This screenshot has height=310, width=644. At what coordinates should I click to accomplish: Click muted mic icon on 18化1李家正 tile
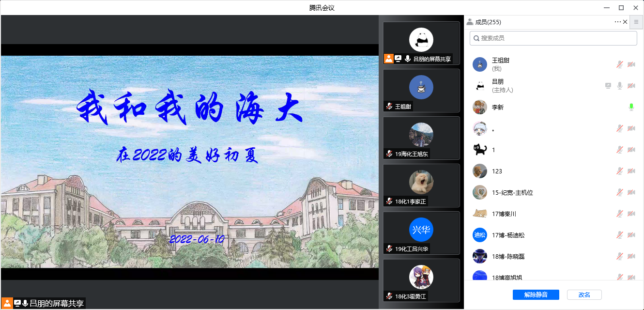click(389, 201)
